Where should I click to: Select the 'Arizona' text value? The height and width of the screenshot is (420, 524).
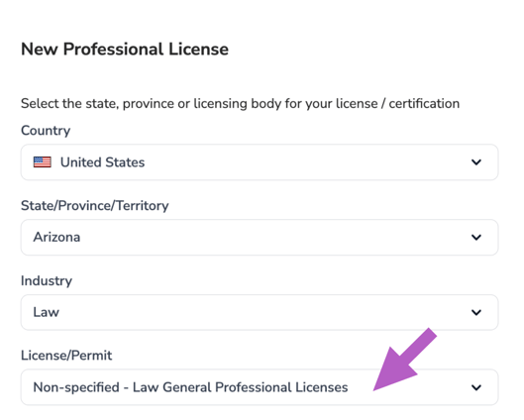tap(56, 237)
